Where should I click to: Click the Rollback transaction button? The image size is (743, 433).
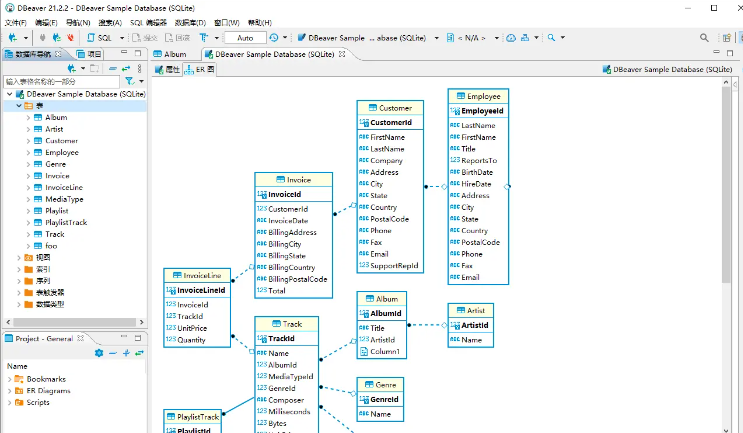click(x=177, y=37)
